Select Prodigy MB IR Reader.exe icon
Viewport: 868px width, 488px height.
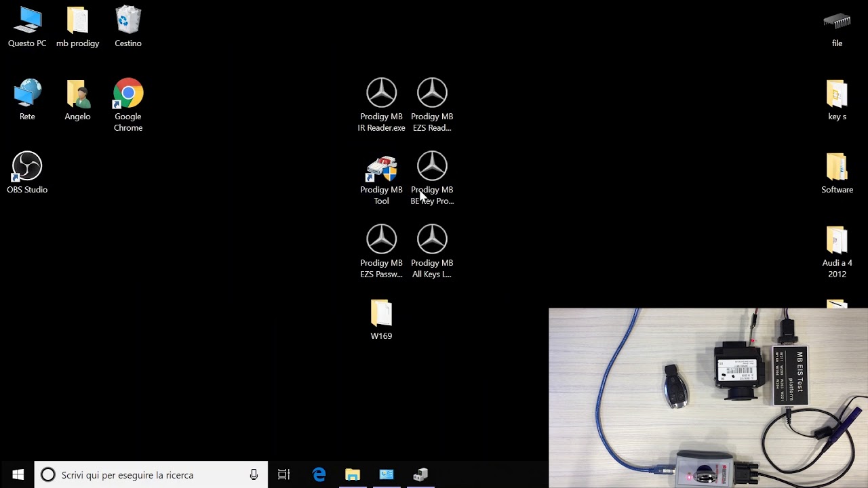pyautogui.click(x=381, y=105)
